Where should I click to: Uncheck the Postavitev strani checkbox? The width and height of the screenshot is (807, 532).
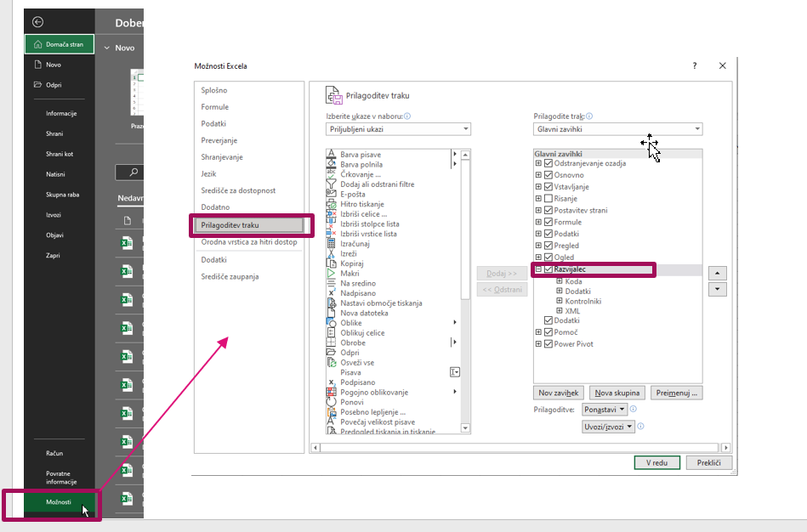point(548,211)
